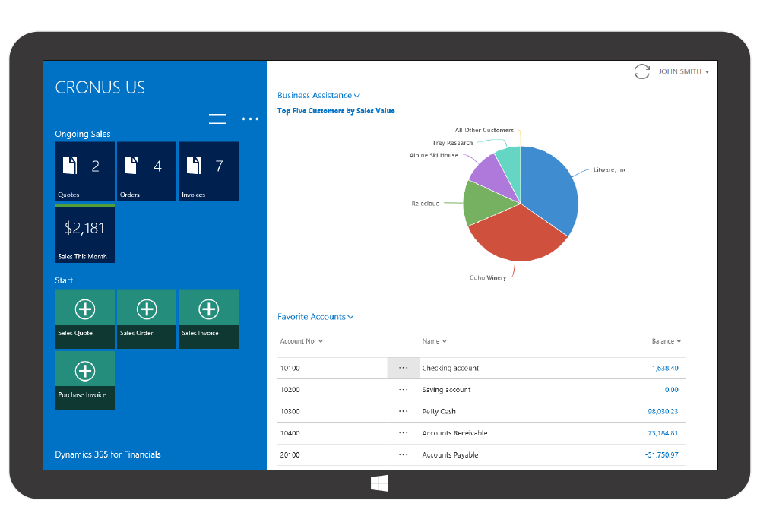Viewport: 760px width, 532px height.
Task: Click the Checking account name cell
Action: [x=450, y=369]
